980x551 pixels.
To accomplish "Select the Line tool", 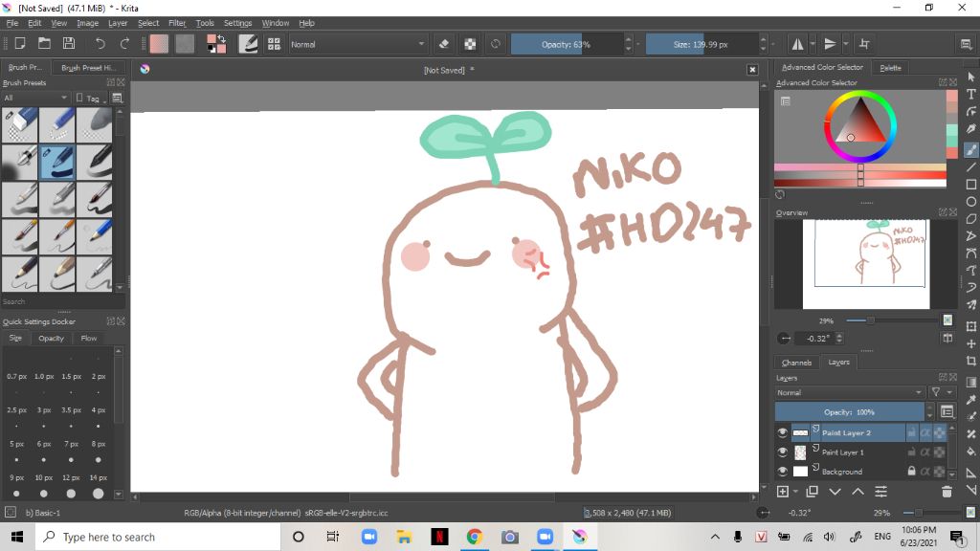I will 971,167.
